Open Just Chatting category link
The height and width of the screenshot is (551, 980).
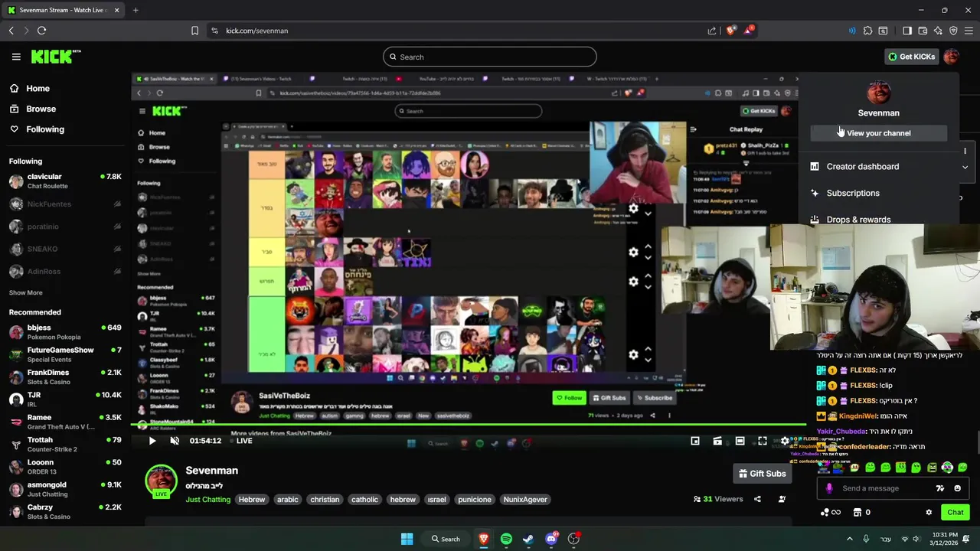(207, 500)
